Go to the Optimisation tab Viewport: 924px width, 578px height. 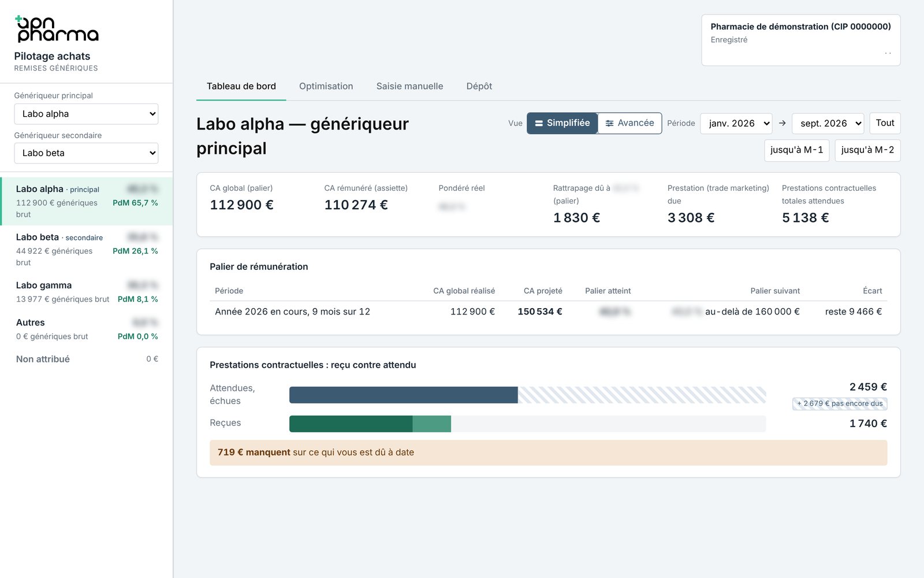326,86
